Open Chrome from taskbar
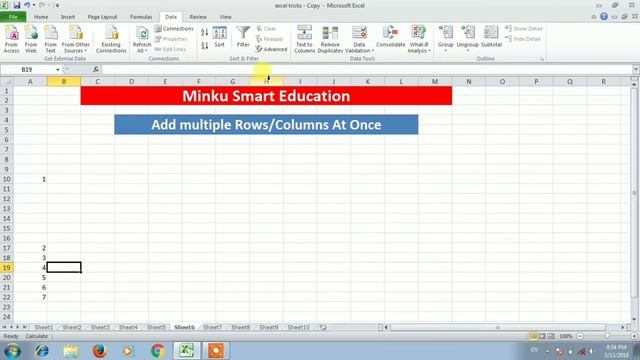 tap(158, 351)
